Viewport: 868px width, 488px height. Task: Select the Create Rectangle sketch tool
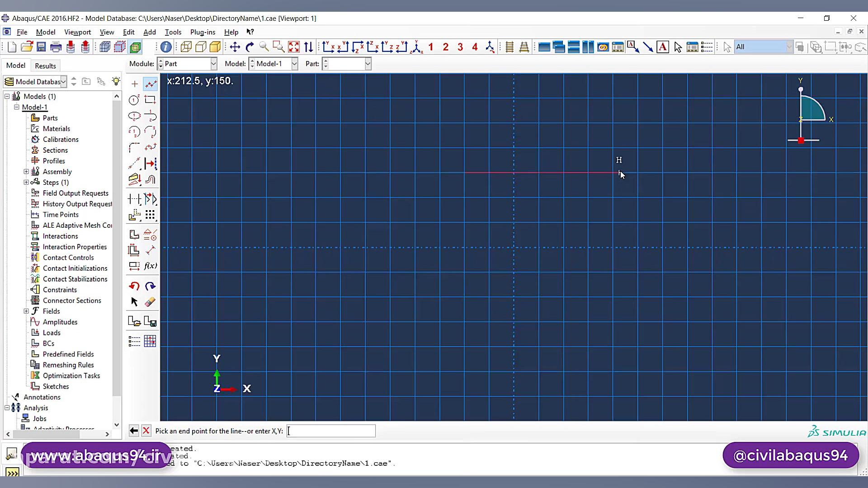150,100
